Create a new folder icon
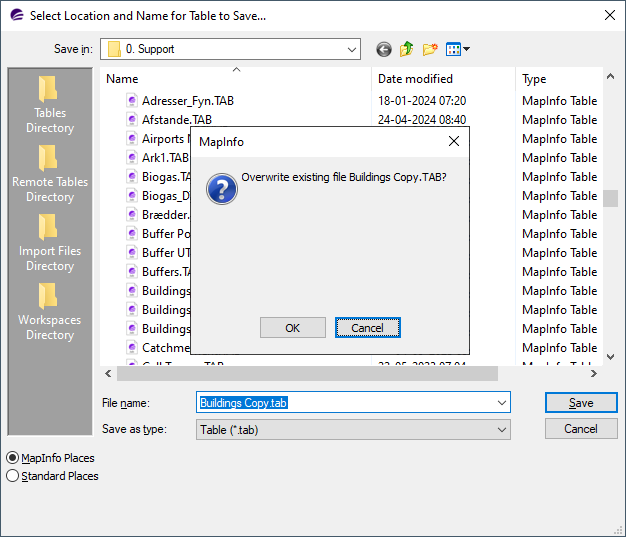This screenshot has height=537, width=626. tap(430, 49)
